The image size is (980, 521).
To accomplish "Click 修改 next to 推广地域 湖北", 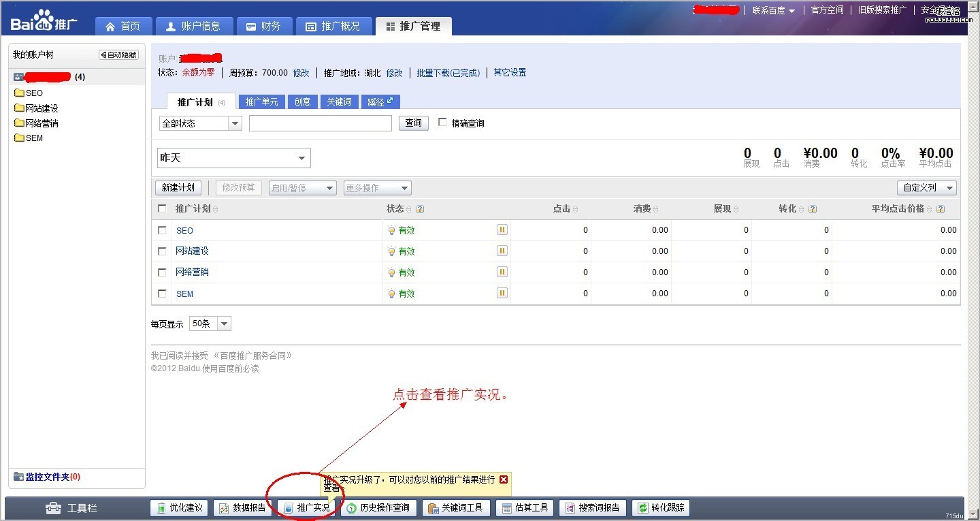I will pos(395,73).
